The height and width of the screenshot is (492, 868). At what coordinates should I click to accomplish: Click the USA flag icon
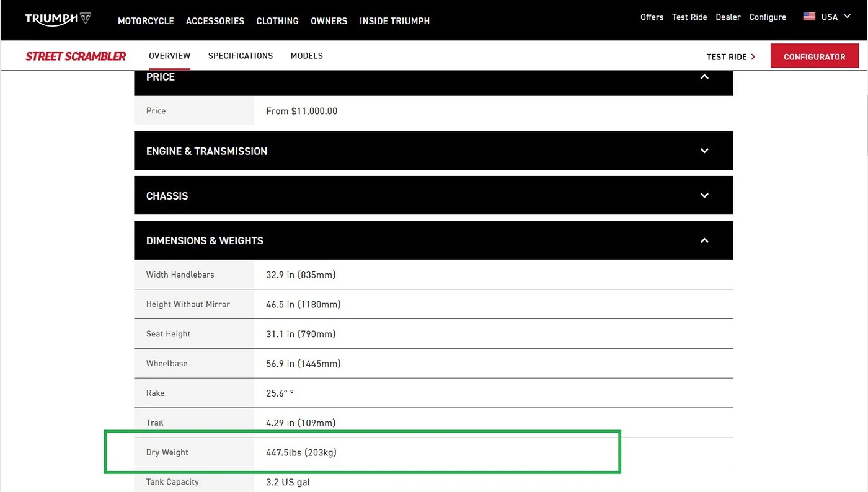tap(809, 17)
